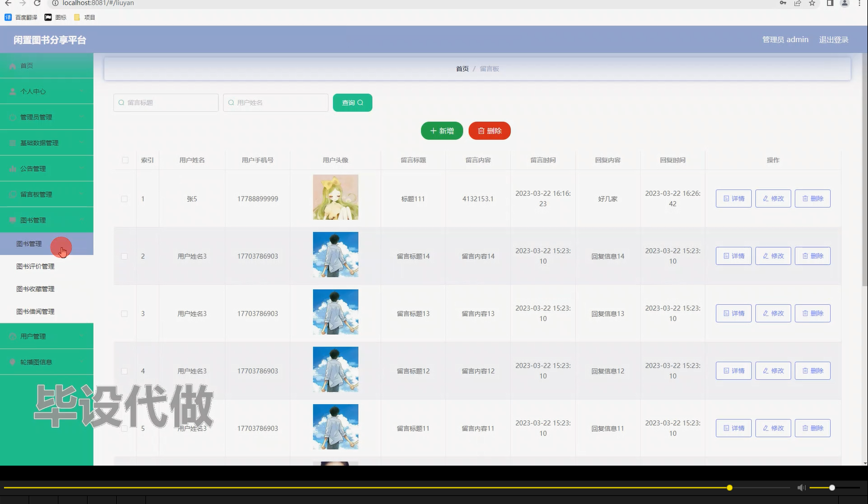Click the green 新增 add button
868x504 pixels.
pyautogui.click(x=441, y=131)
